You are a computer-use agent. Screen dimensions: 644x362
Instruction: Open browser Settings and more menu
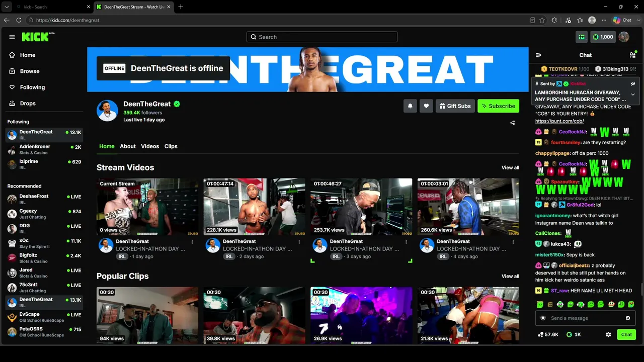click(x=604, y=20)
